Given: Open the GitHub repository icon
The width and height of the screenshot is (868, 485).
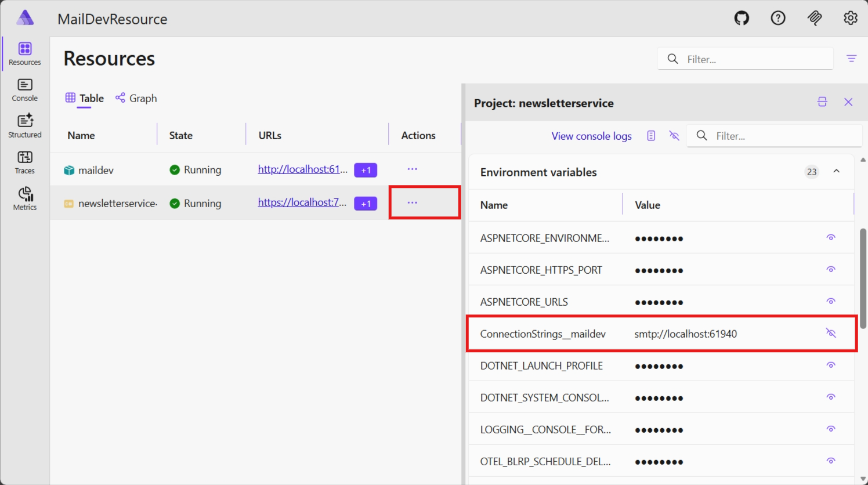Looking at the screenshot, I should pyautogui.click(x=742, y=18).
